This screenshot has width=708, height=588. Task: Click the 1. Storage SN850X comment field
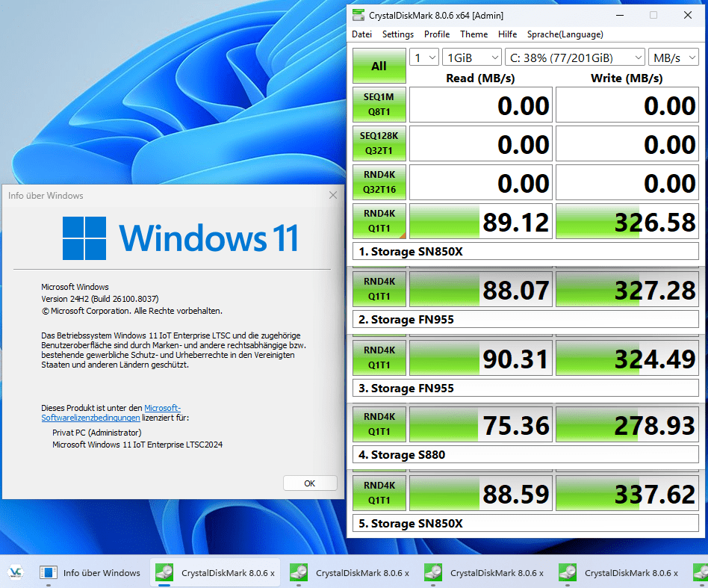tap(526, 252)
